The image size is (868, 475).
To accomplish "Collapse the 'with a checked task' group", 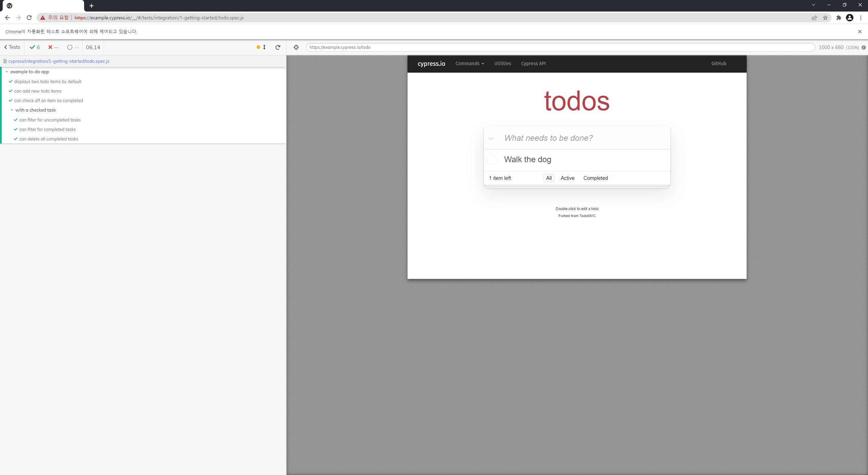I will 12,110.
